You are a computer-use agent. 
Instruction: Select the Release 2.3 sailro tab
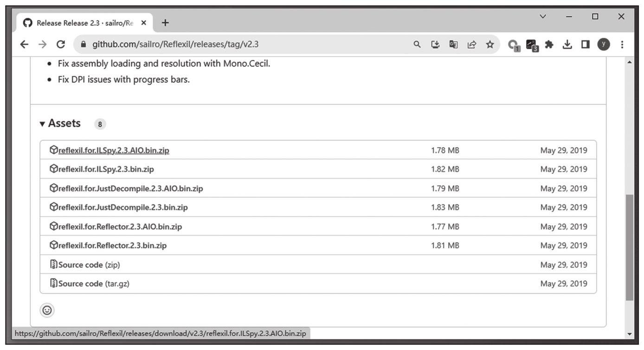click(x=84, y=23)
